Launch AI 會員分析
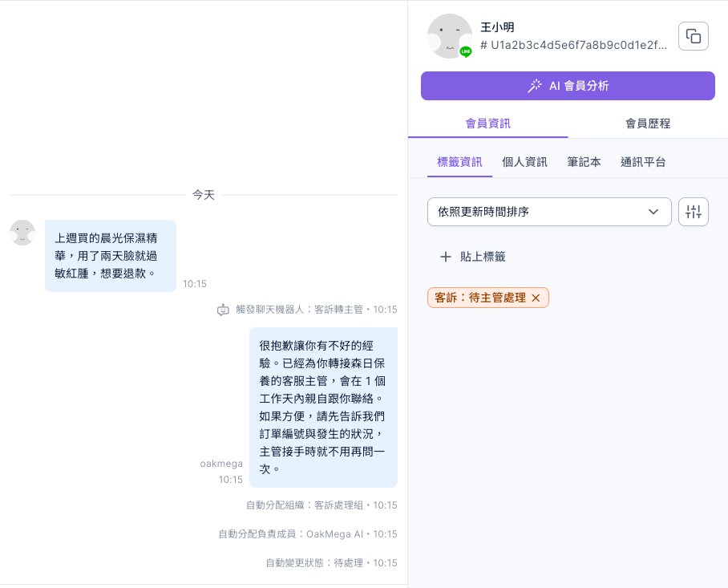This screenshot has height=588, width=728. 568,86
